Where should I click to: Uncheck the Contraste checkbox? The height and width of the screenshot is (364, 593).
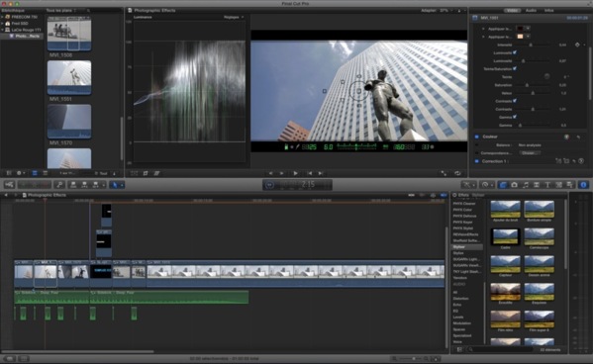pos(515,101)
